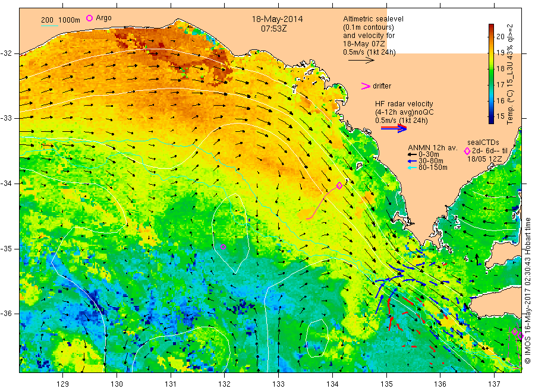Click the blue 30-80m ANMN arrow symbol
This screenshot has width=535, height=392.
(412, 161)
